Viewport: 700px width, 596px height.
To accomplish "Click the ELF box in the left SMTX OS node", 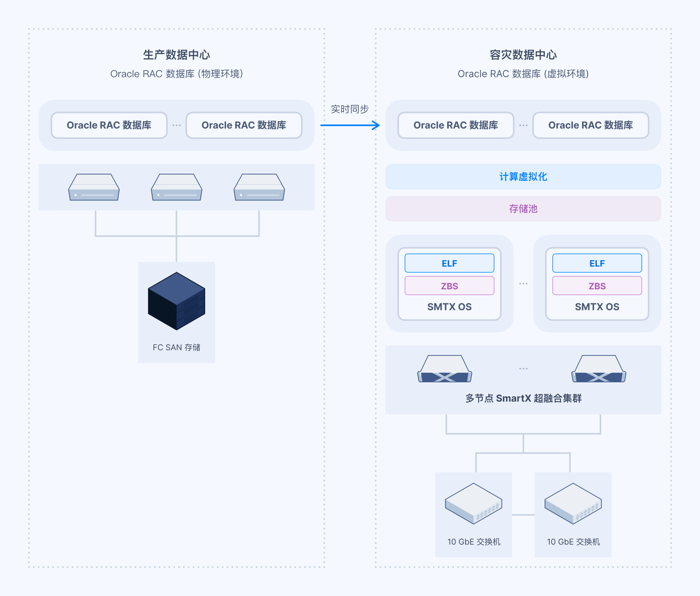I will [450, 263].
